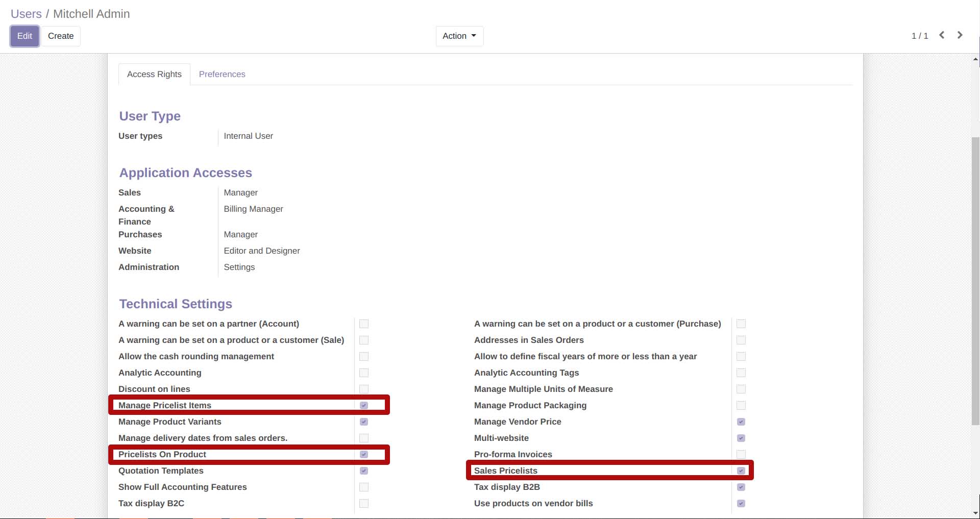Toggle the Multi-website checkbox
Viewport: 980px width, 519px height.
point(741,438)
